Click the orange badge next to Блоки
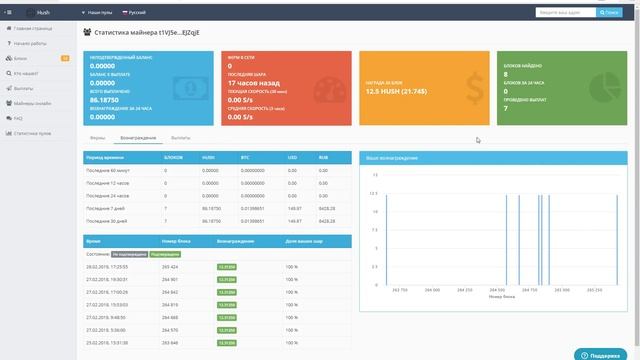 (x=65, y=58)
